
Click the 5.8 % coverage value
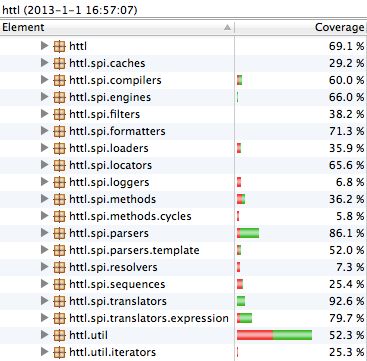click(x=350, y=216)
